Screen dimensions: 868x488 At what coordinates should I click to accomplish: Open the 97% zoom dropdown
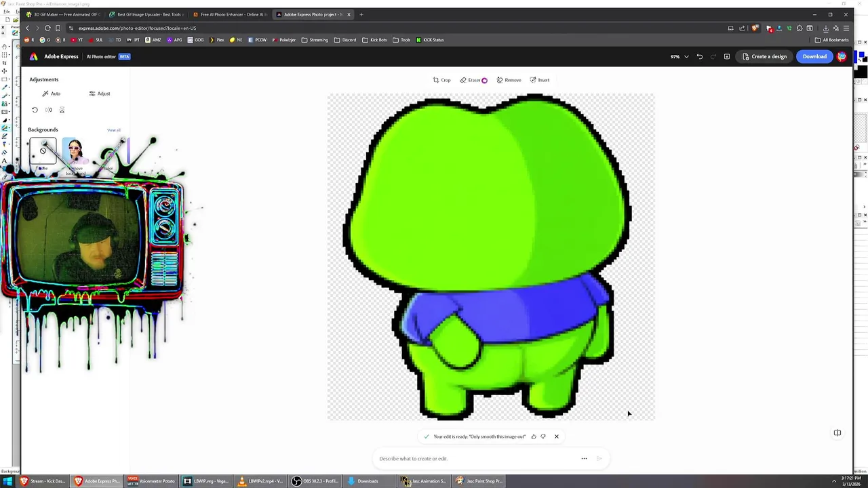click(x=679, y=57)
